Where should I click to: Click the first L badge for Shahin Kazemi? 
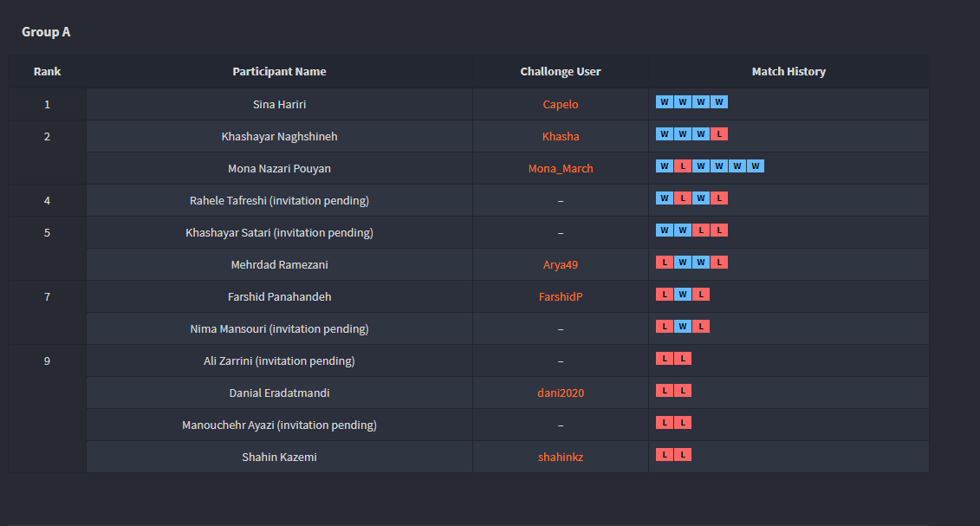(665, 455)
